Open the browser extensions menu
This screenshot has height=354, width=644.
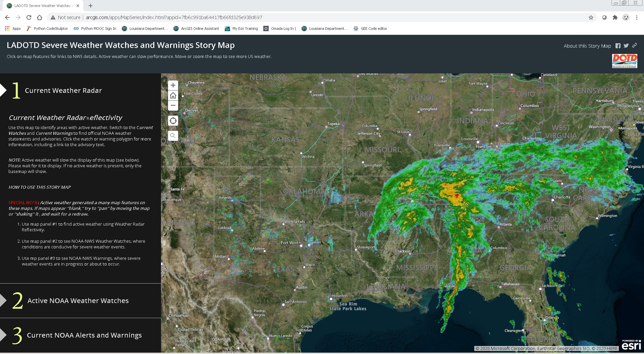pos(615,17)
